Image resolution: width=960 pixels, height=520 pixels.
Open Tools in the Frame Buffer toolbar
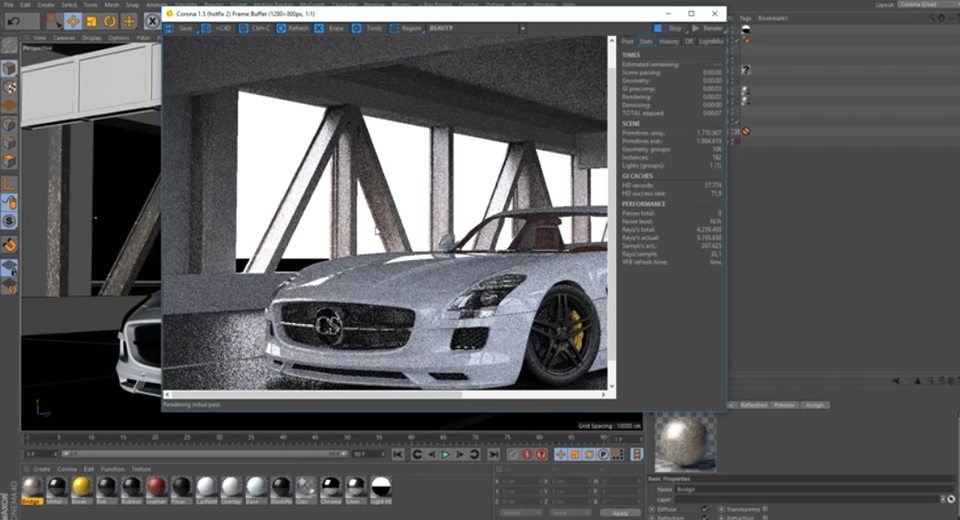coord(367,28)
